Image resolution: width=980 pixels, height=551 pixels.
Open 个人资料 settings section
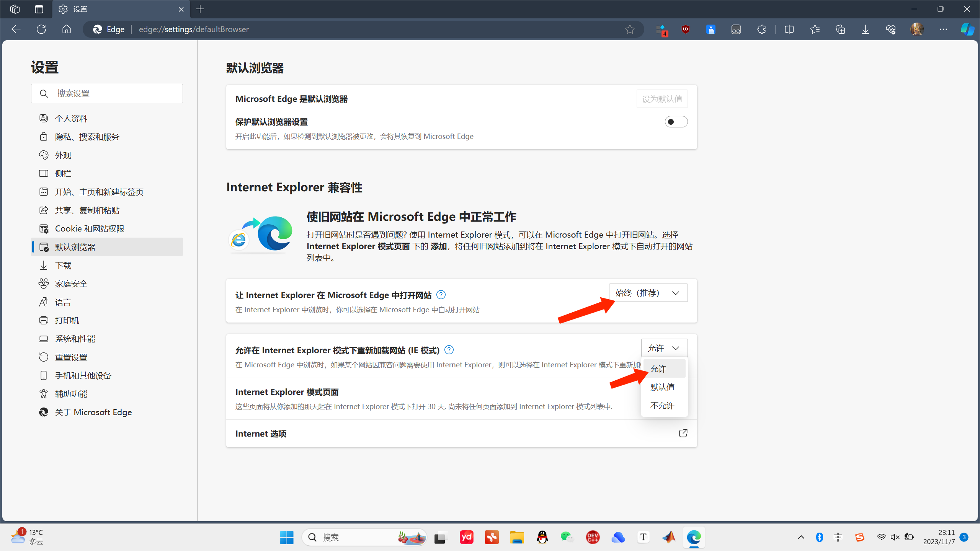point(107,118)
